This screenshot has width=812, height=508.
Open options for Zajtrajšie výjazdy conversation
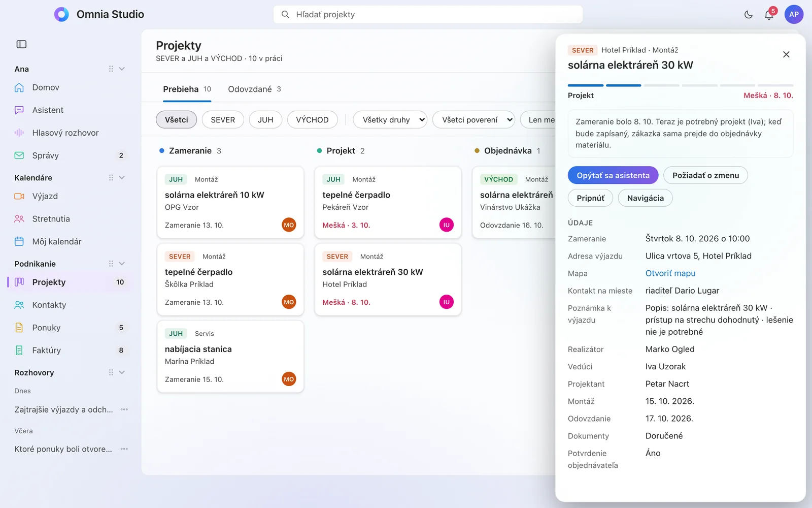pos(124,409)
